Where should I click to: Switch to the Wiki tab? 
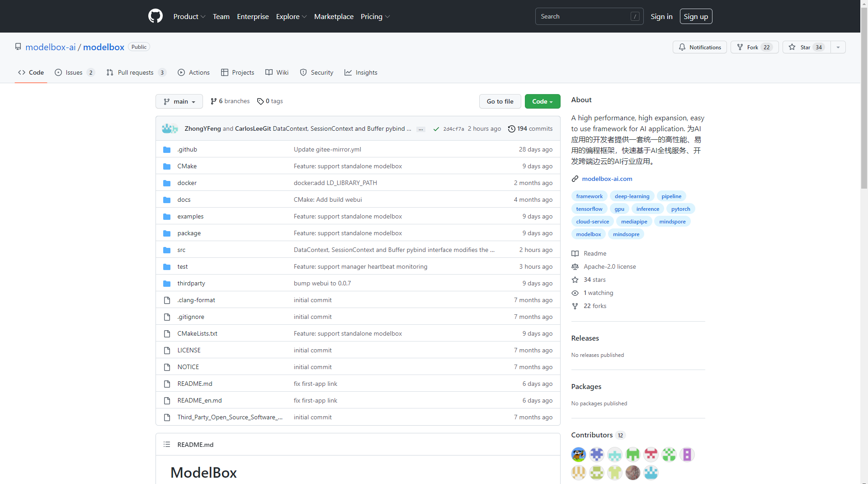[x=277, y=72]
